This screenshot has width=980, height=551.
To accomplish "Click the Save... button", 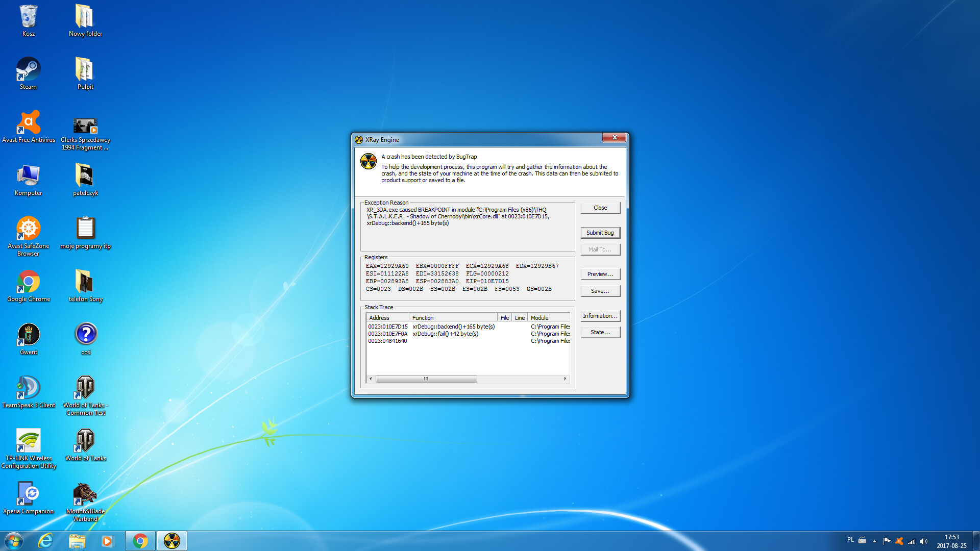I will 600,291.
